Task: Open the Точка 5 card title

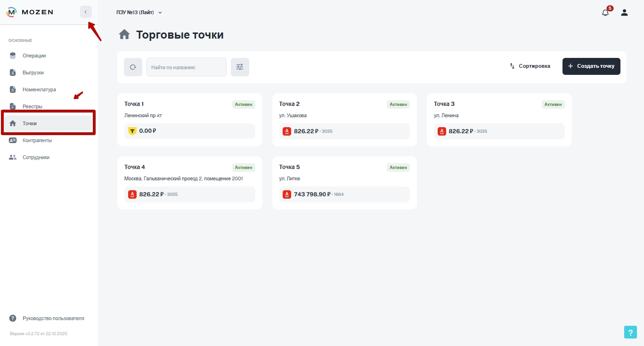Action: (x=289, y=167)
